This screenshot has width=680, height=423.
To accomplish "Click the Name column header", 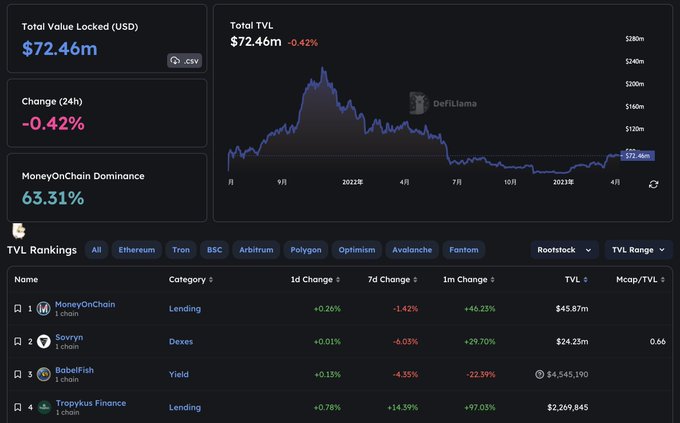I will [x=26, y=279].
